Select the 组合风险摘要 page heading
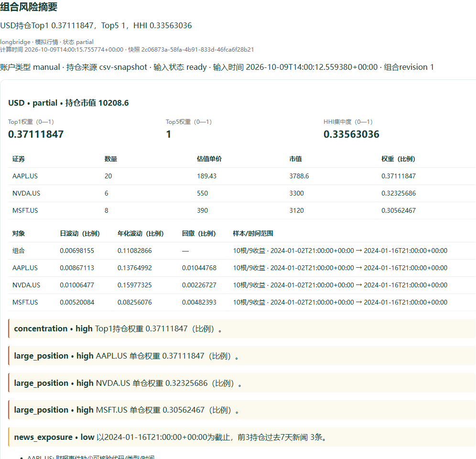This screenshot has height=459, width=476. (x=29, y=7)
